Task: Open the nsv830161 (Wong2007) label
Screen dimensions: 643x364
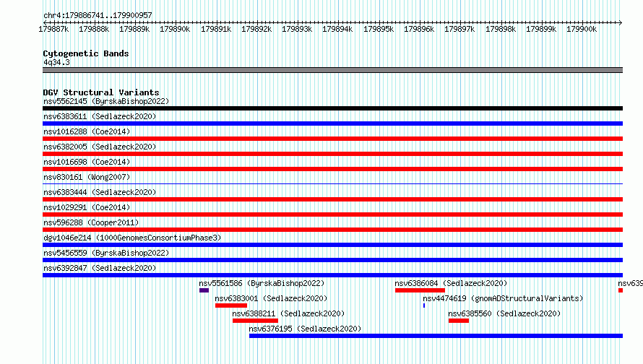Action: pyautogui.click(x=87, y=177)
